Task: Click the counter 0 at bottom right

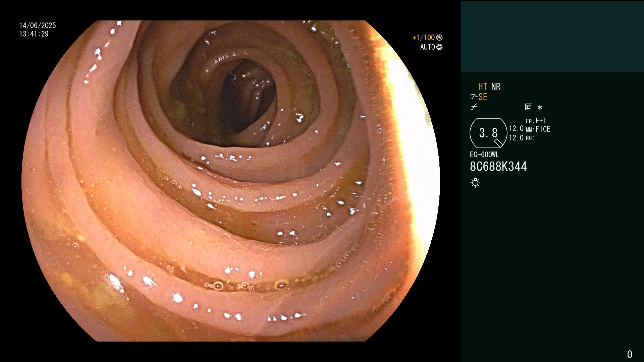Action: click(x=630, y=354)
